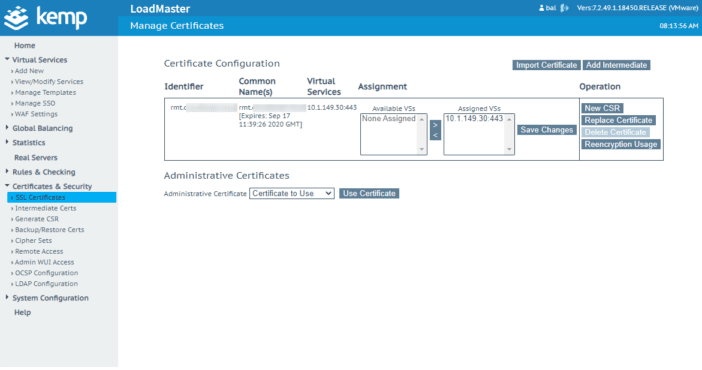Viewport: 702px width, 370px height.
Task: Click Replace Certificate button
Action: [x=618, y=120]
